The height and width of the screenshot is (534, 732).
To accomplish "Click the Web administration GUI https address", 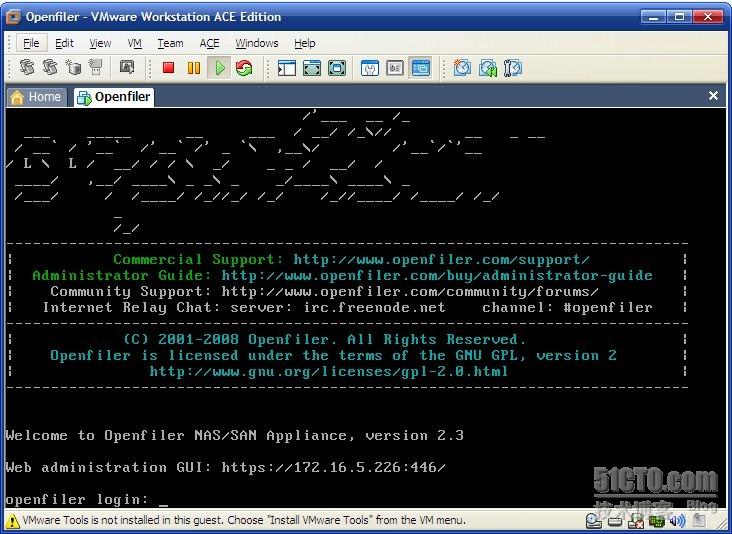I will point(333,467).
